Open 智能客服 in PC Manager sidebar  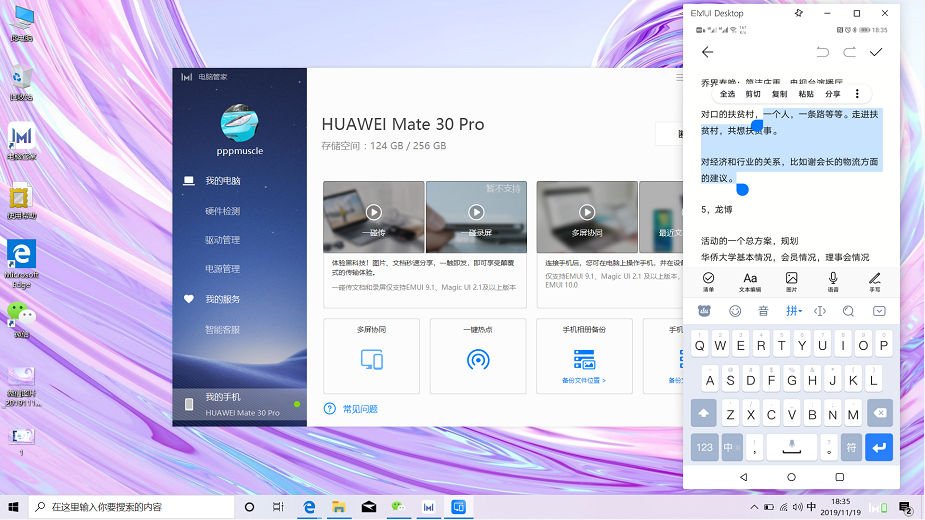222,329
